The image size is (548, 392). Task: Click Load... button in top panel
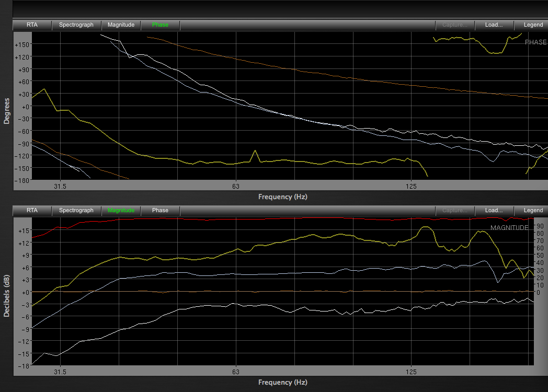(494, 25)
